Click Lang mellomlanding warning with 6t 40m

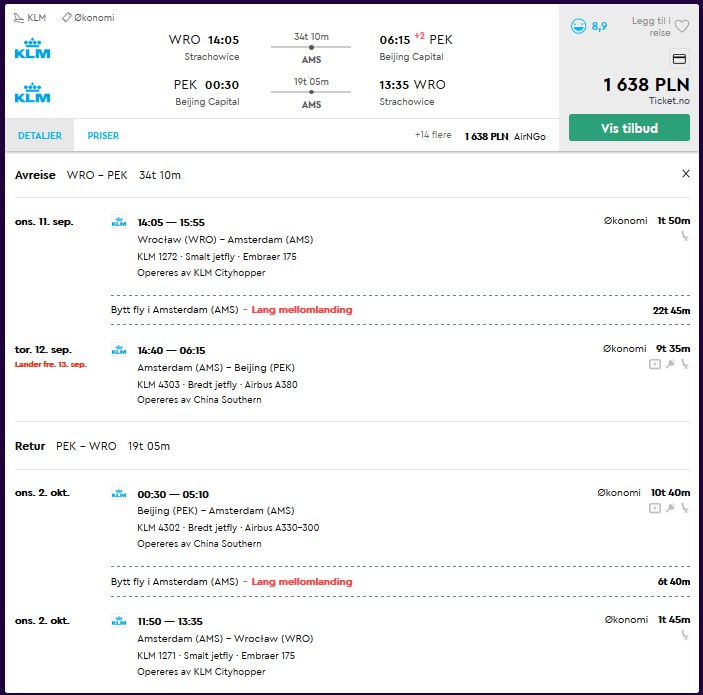tap(302, 582)
